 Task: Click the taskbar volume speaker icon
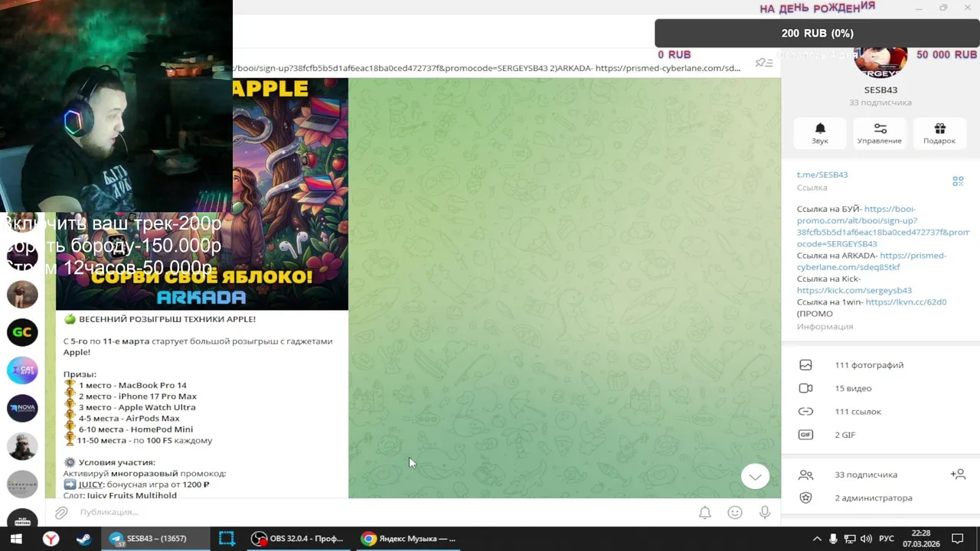866,539
